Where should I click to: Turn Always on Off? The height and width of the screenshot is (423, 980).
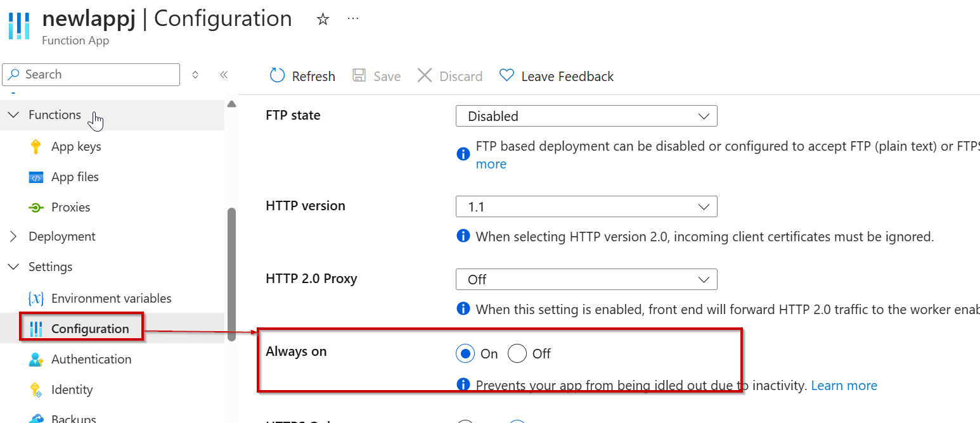pos(517,353)
